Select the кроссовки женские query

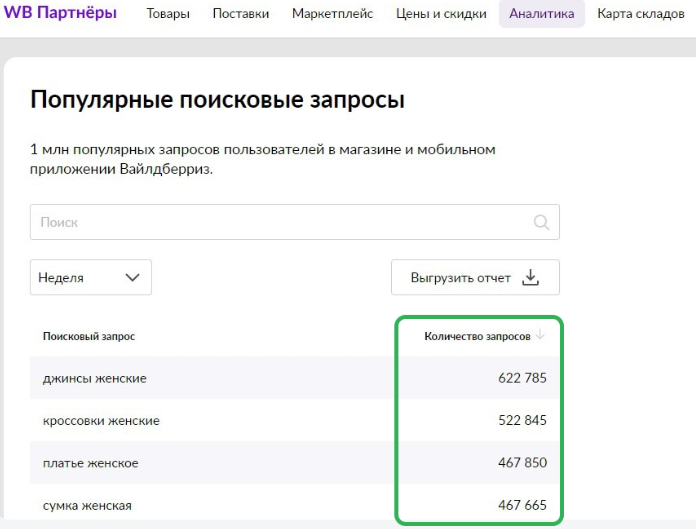[x=101, y=420]
